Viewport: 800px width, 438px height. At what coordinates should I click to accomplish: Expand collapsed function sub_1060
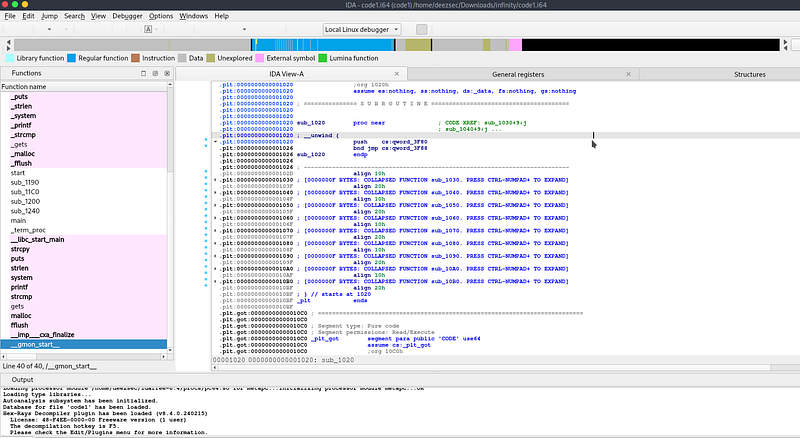pyautogui.click(x=215, y=218)
